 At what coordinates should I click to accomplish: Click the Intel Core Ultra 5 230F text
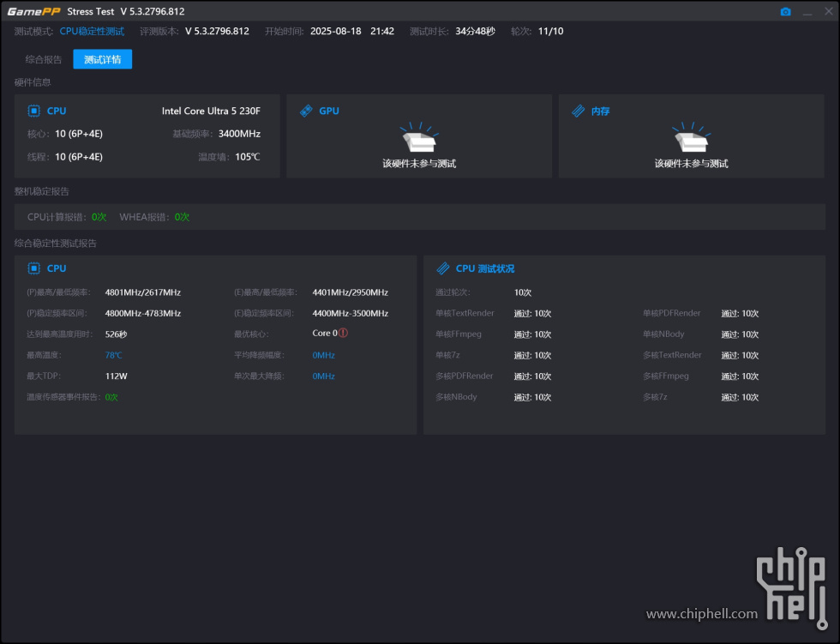click(211, 111)
